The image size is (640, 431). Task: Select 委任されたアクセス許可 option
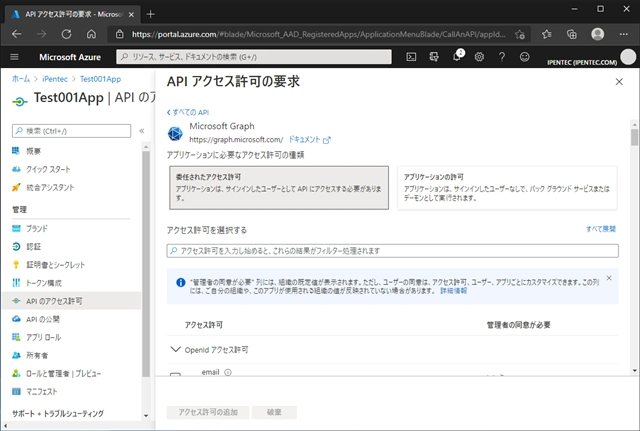click(x=279, y=188)
